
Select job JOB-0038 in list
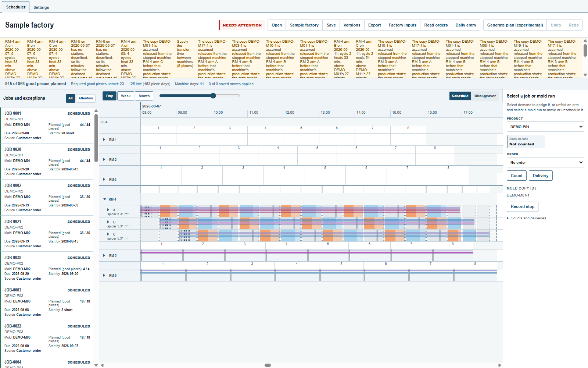pyautogui.click(x=47, y=268)
